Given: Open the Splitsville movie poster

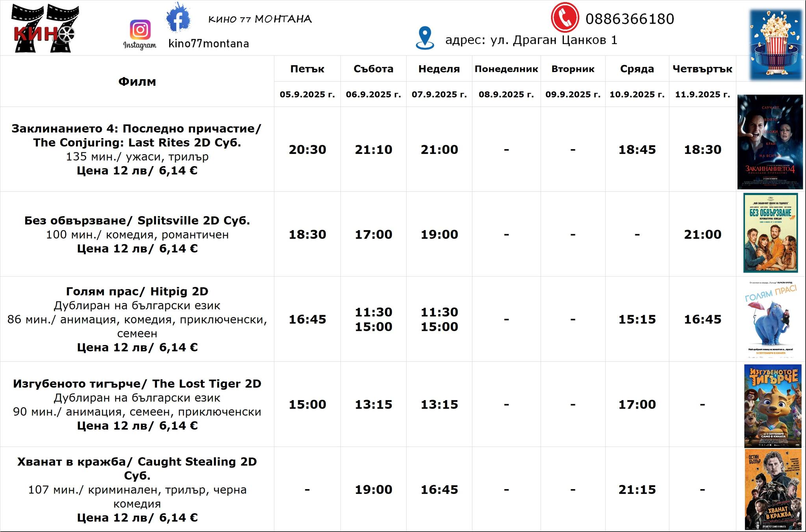Looking at the screenshot, I should [x=770, y=233].
